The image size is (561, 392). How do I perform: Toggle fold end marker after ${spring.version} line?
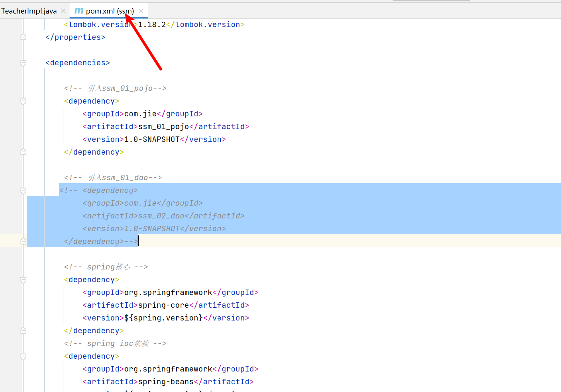[23, 331]
